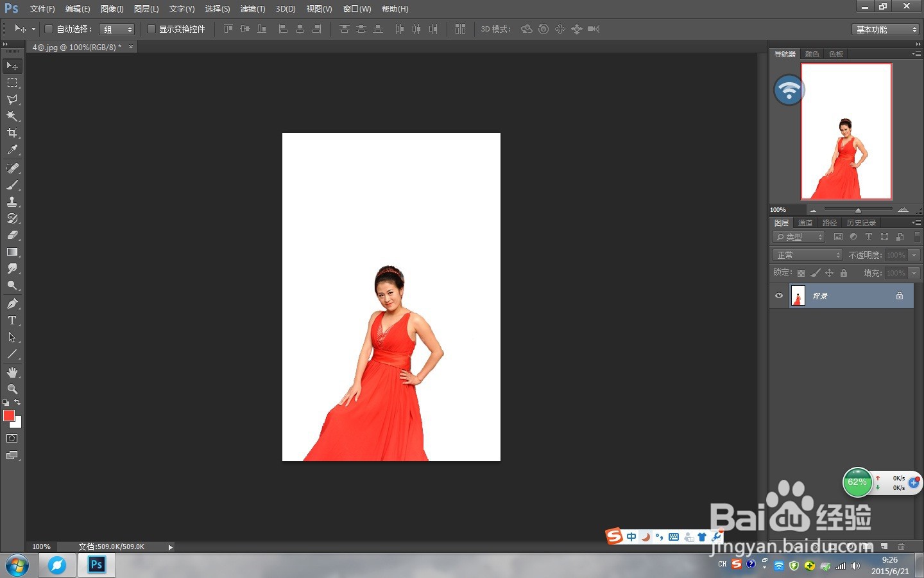Viewport: 924px width, 578px height.
Task: Enable the 显示变换控件 checkbox
Action: [x=151, y=29]
